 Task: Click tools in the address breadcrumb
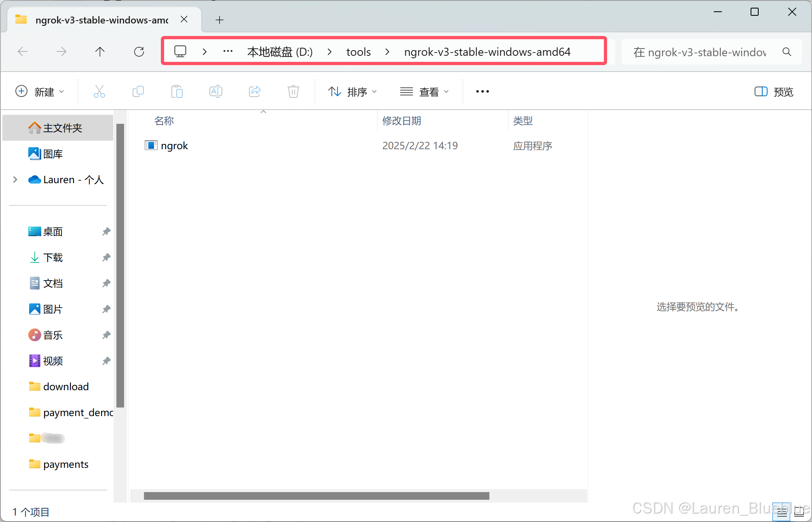[358, 52]
